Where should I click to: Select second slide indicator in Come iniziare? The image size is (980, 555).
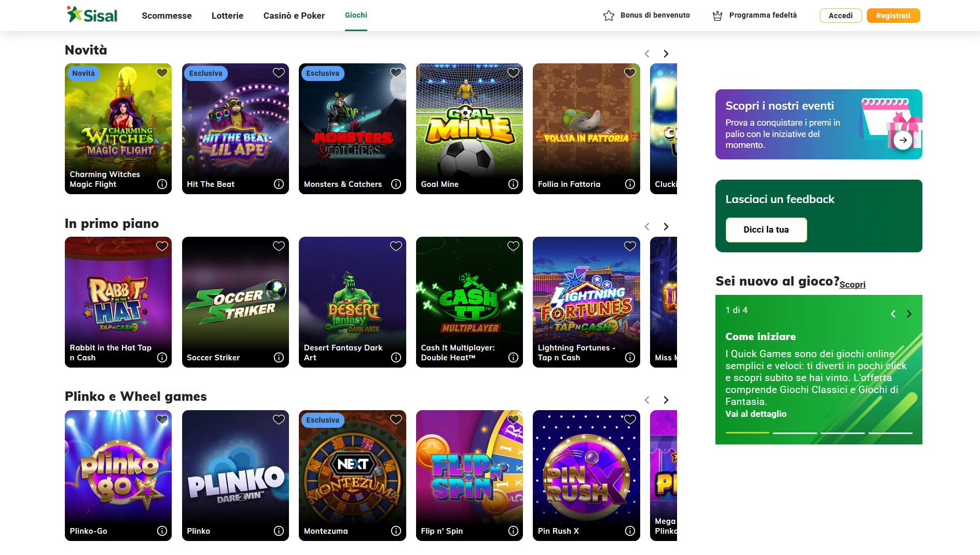coord(794,432)
